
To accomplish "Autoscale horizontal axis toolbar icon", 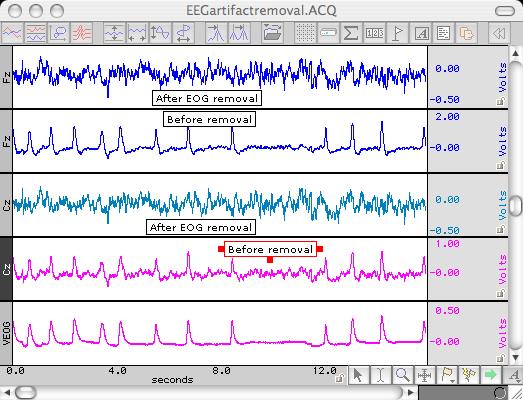I will click(x=137, y=33).
